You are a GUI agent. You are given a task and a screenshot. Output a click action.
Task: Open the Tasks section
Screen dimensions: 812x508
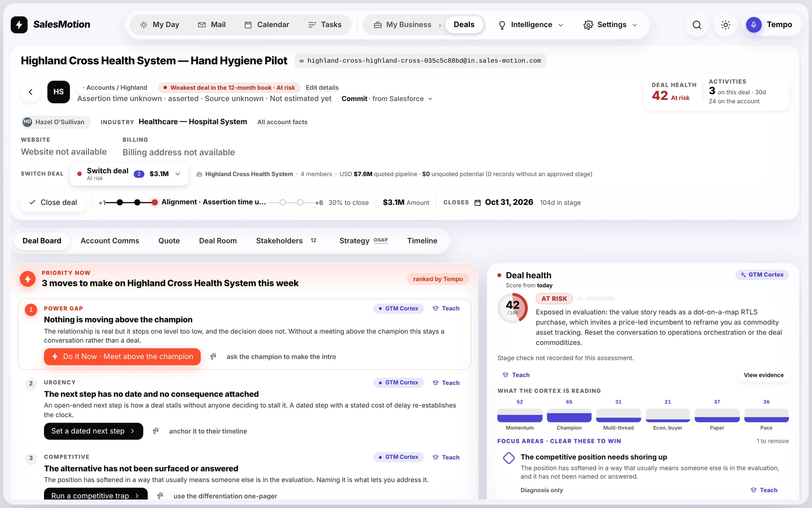pos(325,25)
